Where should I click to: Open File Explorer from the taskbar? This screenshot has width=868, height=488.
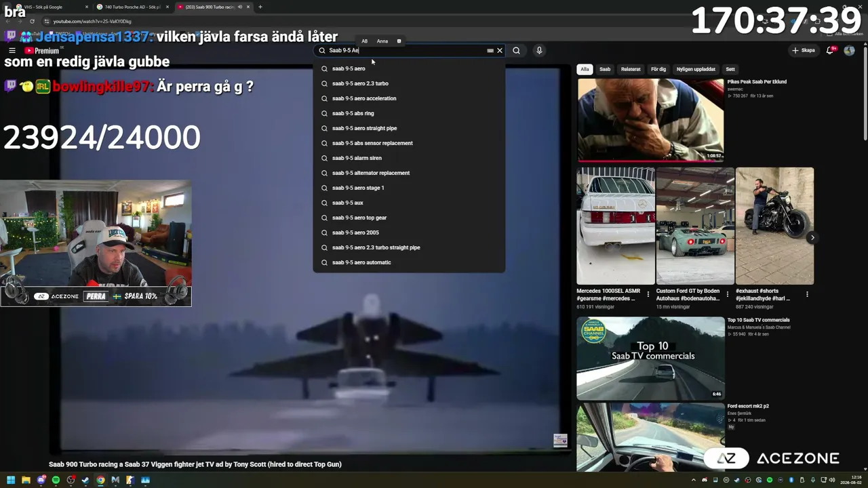pyautogui.click(x=26, y=480)
